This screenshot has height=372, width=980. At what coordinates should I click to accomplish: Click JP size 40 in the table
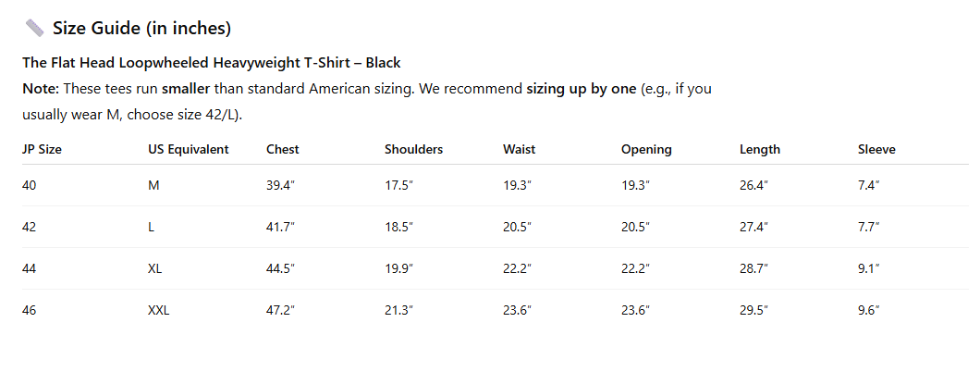pyautogui.click(x=30, y=185)
